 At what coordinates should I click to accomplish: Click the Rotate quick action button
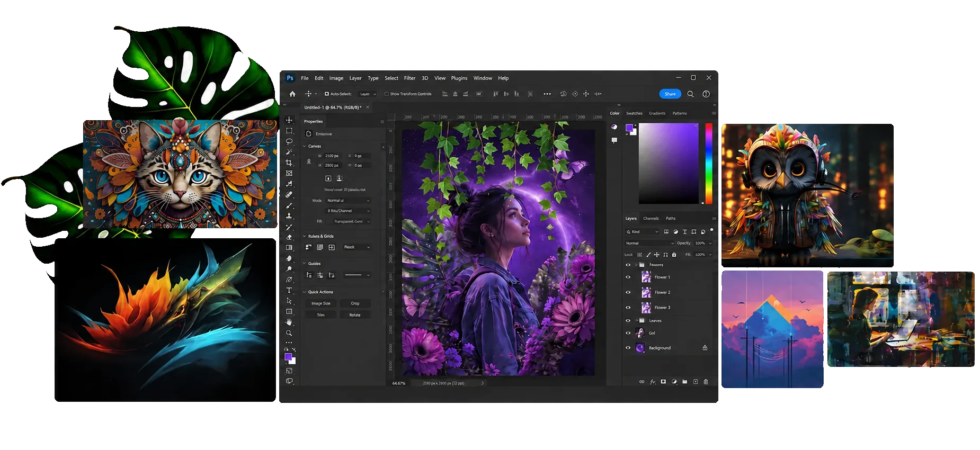point(355,315)
